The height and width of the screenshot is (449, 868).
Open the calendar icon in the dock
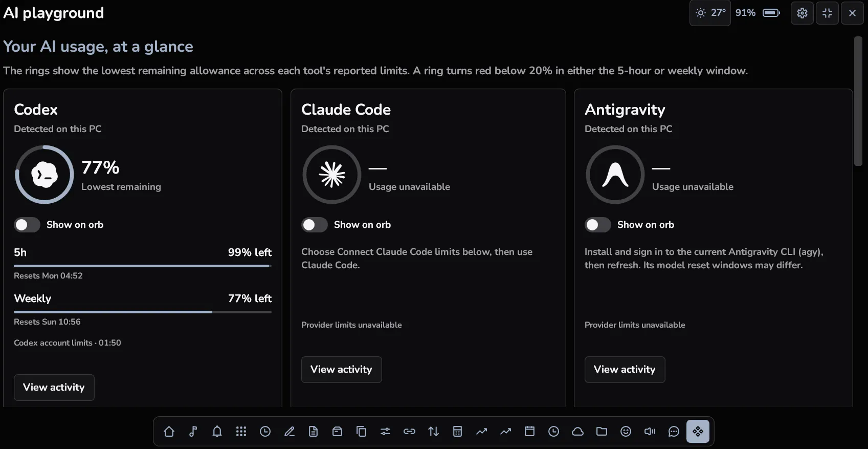click(x=529, y=432)
